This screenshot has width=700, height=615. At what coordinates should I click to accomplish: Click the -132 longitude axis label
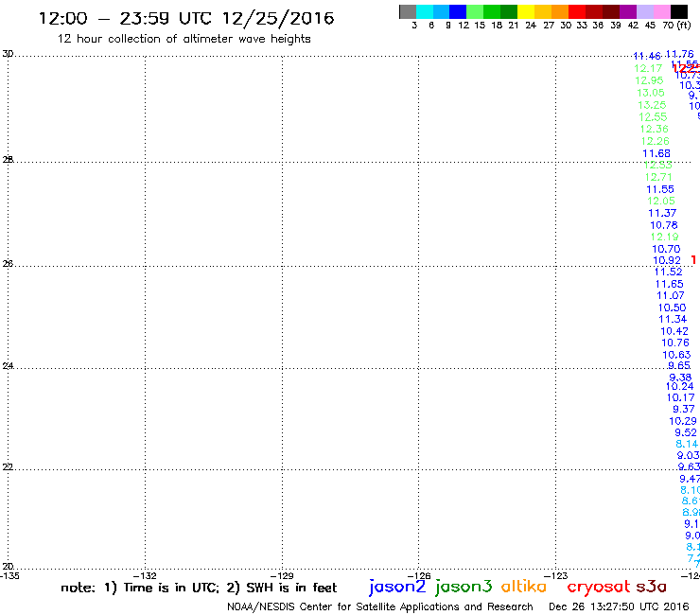pos(145,575)
